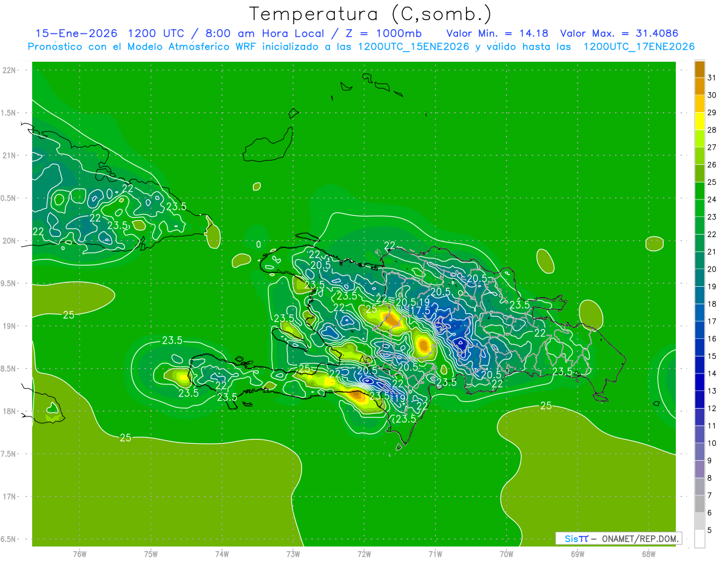Select the "Valor Max. = 31.4086" readout

pos(619,33)
